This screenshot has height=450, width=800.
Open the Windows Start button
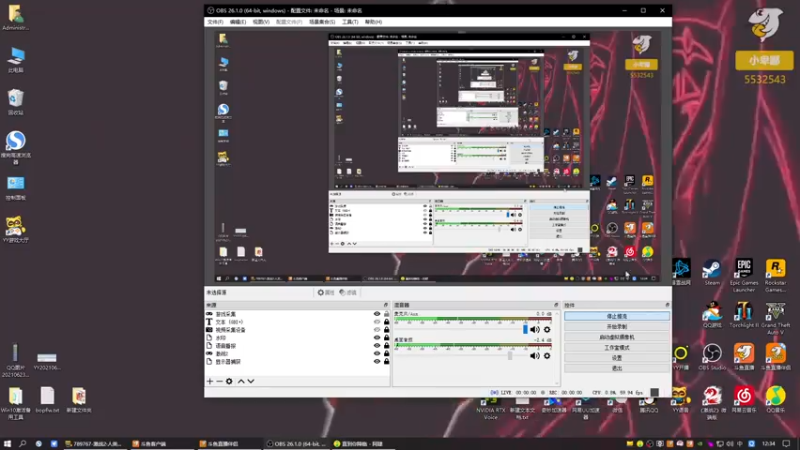(7, 444)
